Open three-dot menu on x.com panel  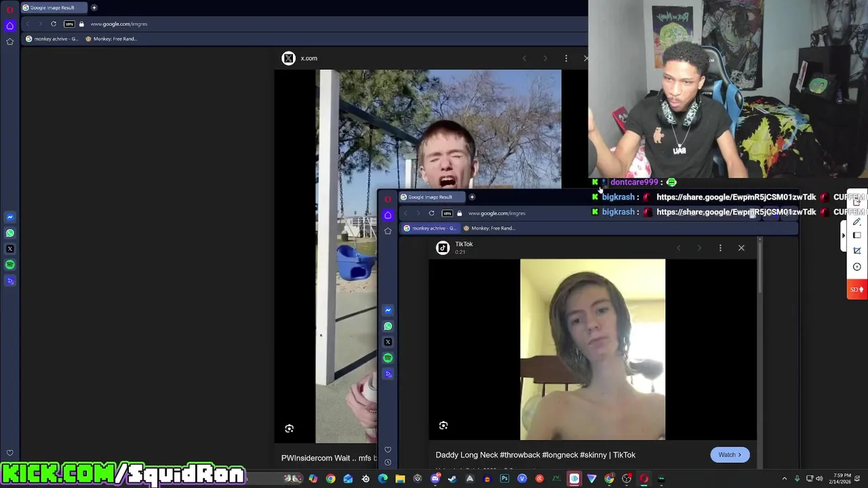click(x=566, y=58)
